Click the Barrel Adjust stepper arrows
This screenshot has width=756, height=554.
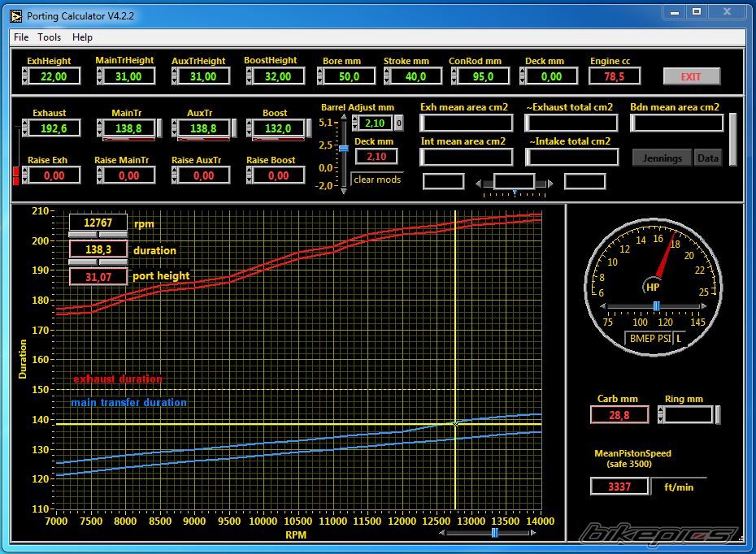tap(355, 123)
